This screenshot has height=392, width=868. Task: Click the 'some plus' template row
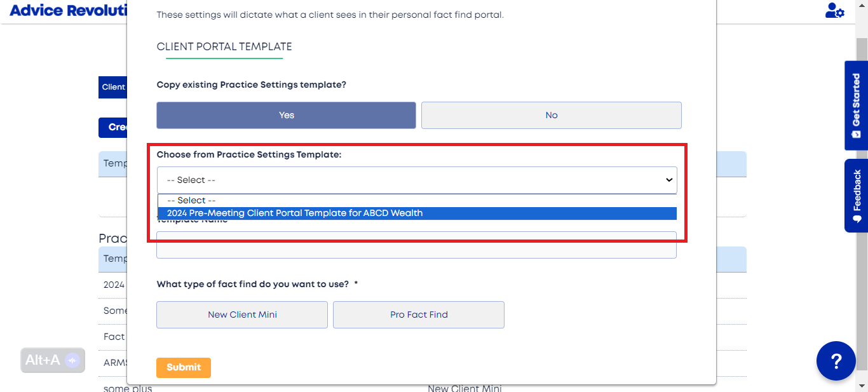[128, 388]
